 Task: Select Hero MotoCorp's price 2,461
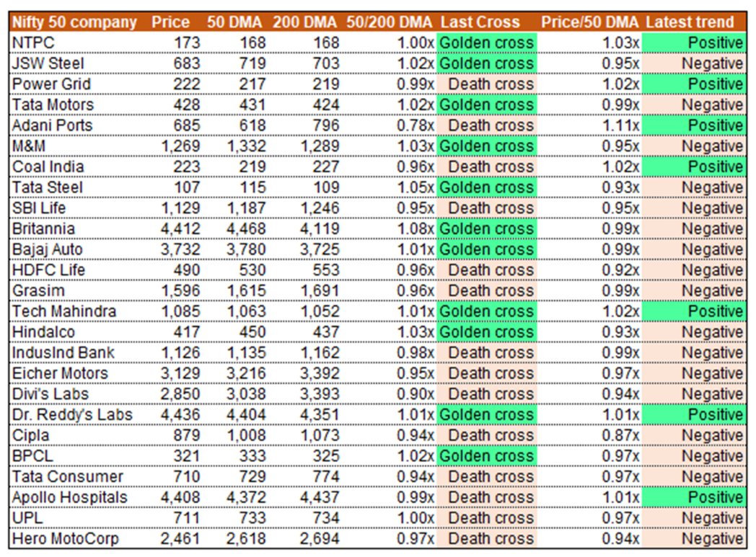[180, 539]
